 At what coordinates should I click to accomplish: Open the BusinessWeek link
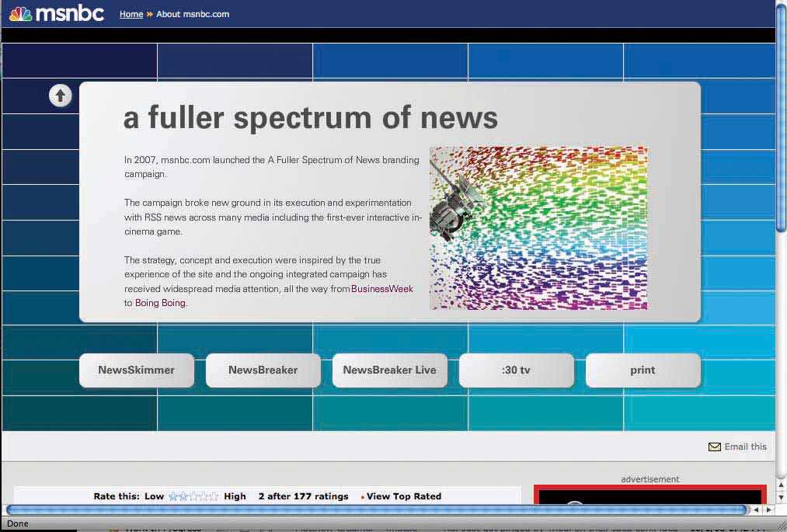tap(382, 289)
